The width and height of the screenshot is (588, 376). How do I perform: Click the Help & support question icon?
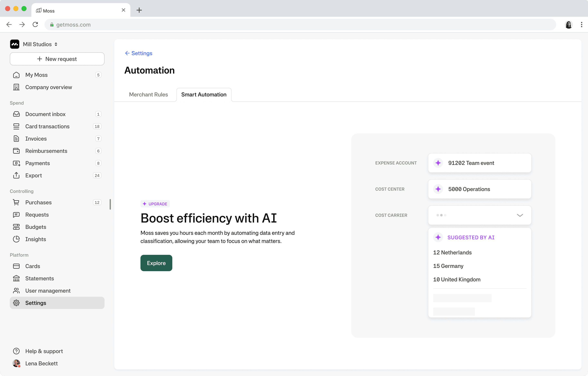pos(16,351)
